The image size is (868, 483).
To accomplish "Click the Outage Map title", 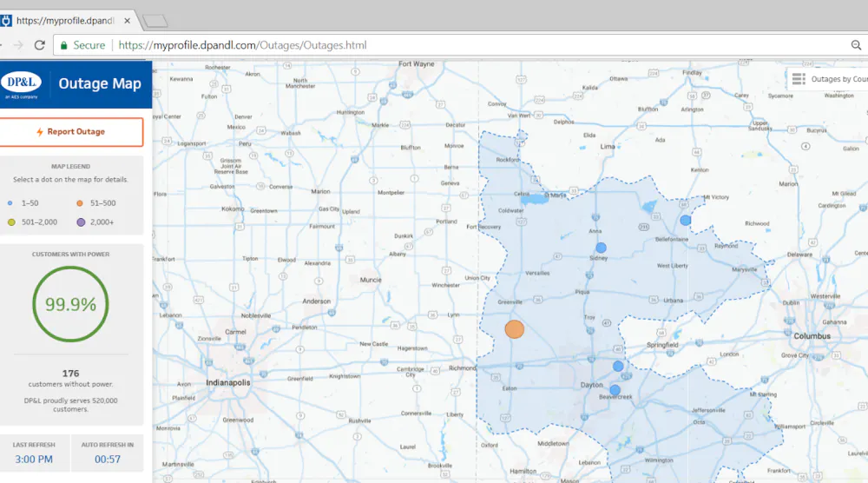I will pos(100,83).
